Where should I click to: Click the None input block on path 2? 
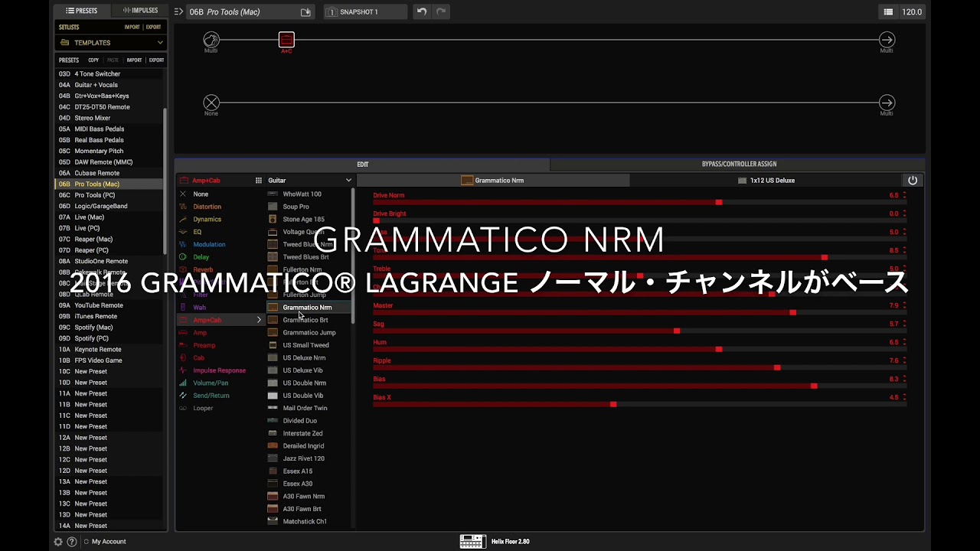211,103
